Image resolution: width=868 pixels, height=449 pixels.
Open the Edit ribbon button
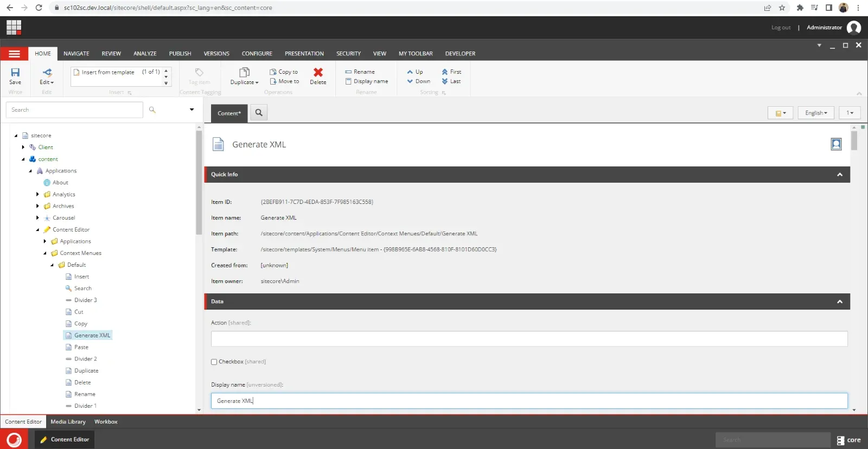(x=47, y=76)
